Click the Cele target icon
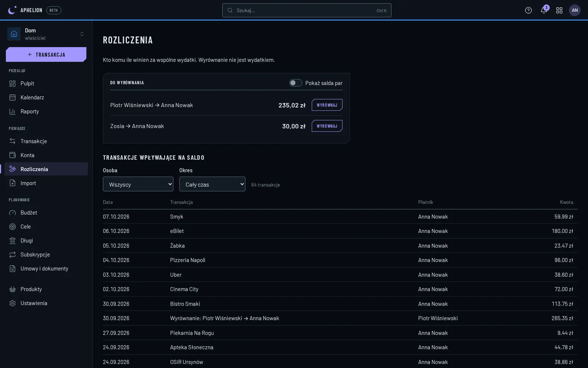Image resolution: width=588 pixels, height=368 pixels. pos(12,227)
